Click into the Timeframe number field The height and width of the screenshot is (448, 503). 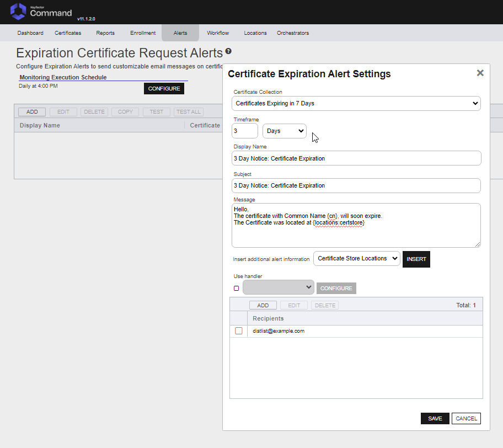pyautogui.click(x=245, y=131)
